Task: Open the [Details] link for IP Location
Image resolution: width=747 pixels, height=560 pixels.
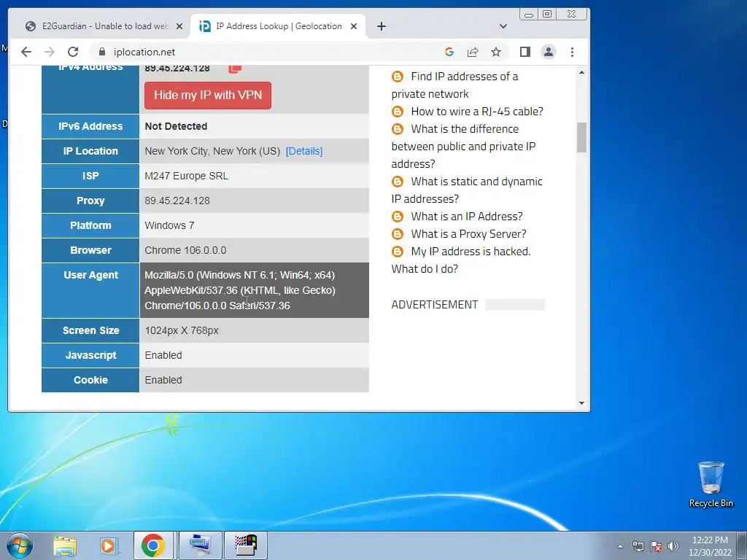Action: tap(304, 151)
